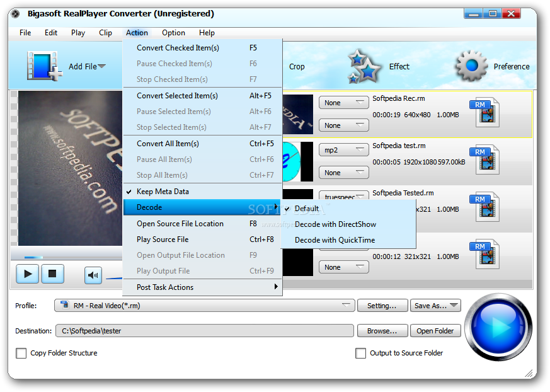Screen dimensions: 550x392
Task: Select Convert Checked Item(s)
Action: (x=203, y=48)
